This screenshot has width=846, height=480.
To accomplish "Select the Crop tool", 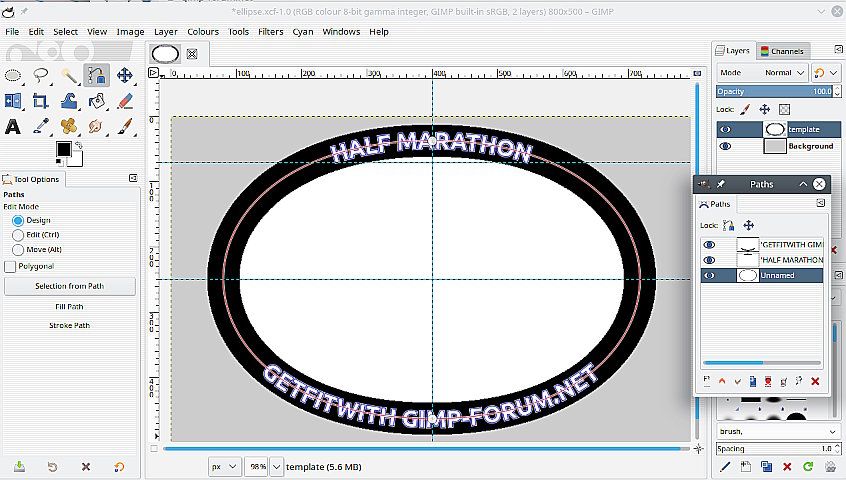I will click(x=41, y=101).
